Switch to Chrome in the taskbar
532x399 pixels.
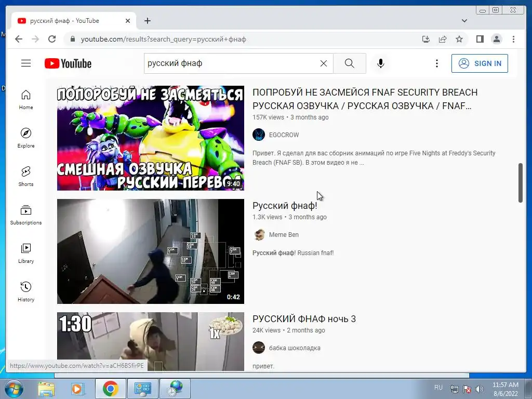(110, 389)
